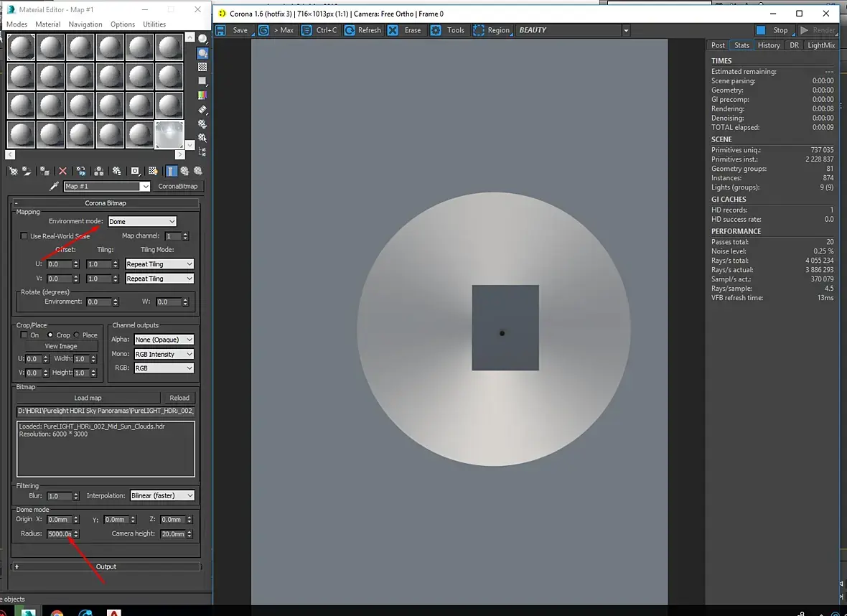This screenshot has width=847, height=616.
Task: Click Put Material to Scene icon
Action: coord(27,172)
